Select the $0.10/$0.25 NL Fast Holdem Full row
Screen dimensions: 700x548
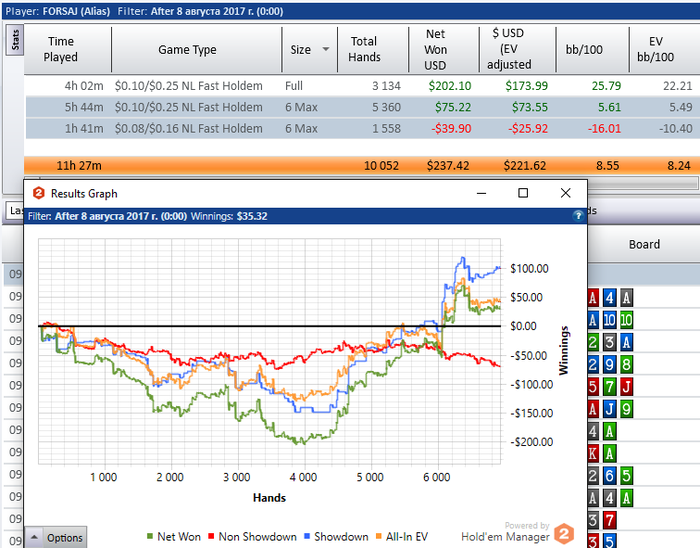pyautogui.click(x=362, y=86)
